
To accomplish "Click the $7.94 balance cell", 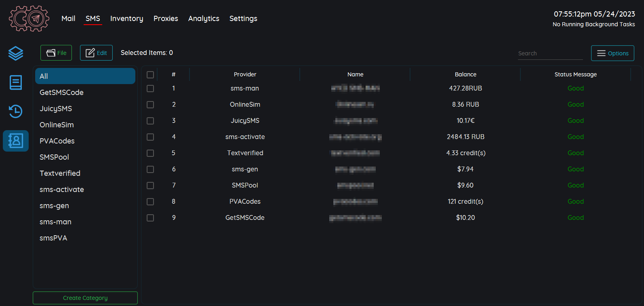I will point(465,169).
